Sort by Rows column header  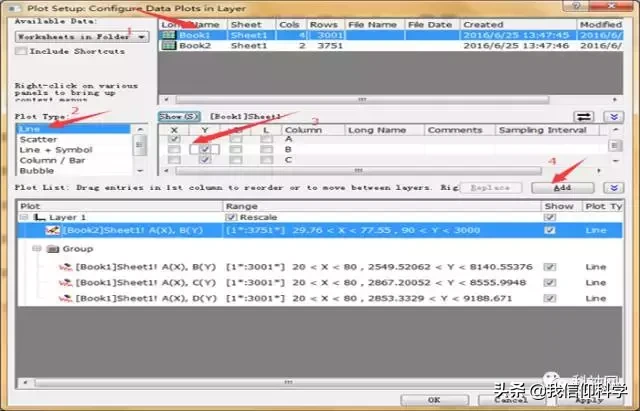pyautogui.click(x=324, y=24)
